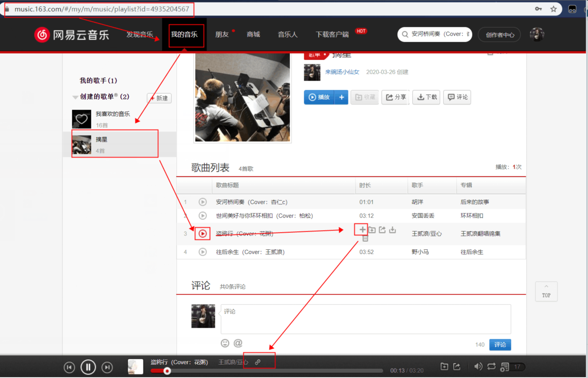Open song title 安河桥间奏 (Cover: 杏仁c)
This screenshot has height=378, width=588.
[x=251, y=202]
